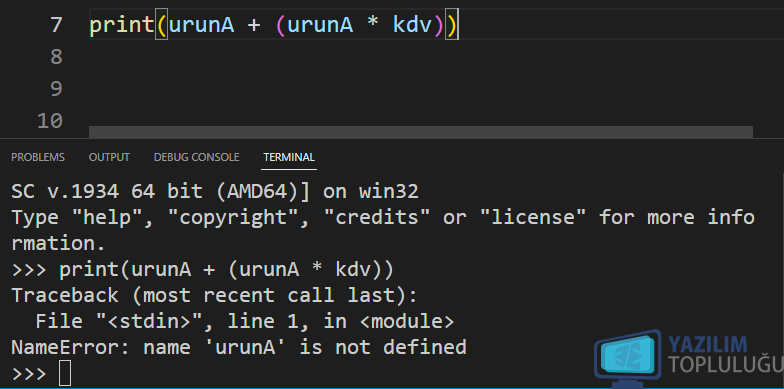Click line number 7 in the gutter
This screenshot has height=389, width=784.
[56, 24]
